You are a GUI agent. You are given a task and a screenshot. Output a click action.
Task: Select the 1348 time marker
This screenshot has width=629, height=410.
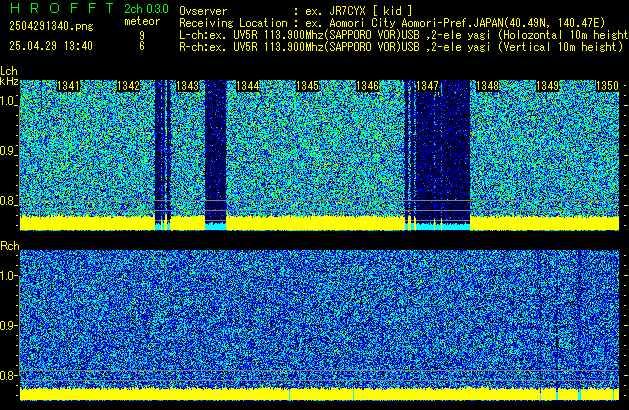pos(487,86)
